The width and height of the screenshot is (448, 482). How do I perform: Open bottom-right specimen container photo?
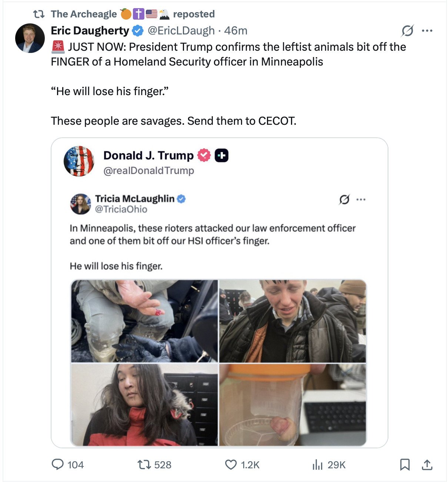[x=292, y=405]
